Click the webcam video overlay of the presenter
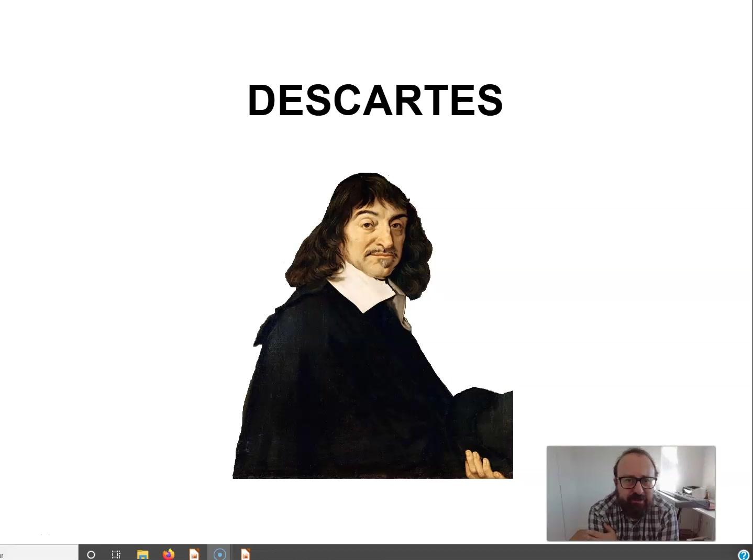 (631, 494)
